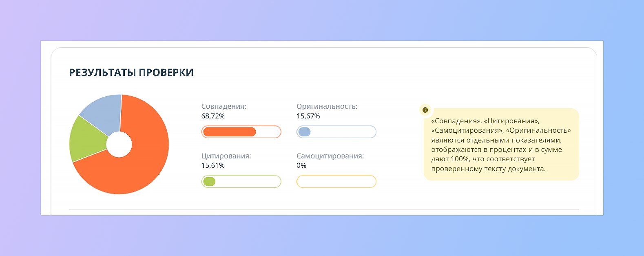Click the yellow info icon near the note
Screen dimensions: 644x256
point(426,109)
